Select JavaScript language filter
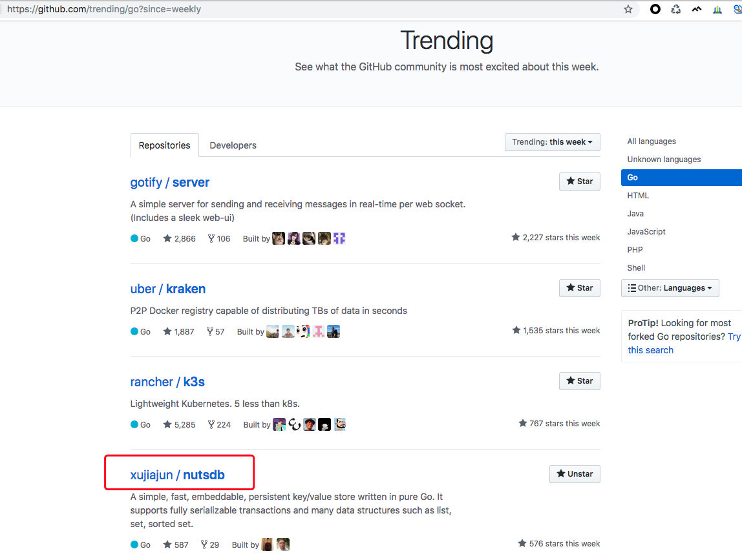The image size is (742, 560). point(646,232)
